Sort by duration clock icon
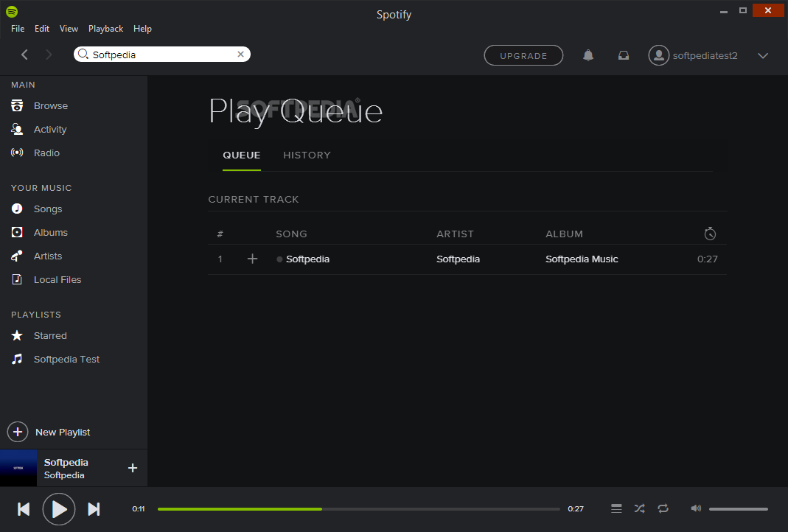Viewport: 788px width, 532px height. coord(710,234)
